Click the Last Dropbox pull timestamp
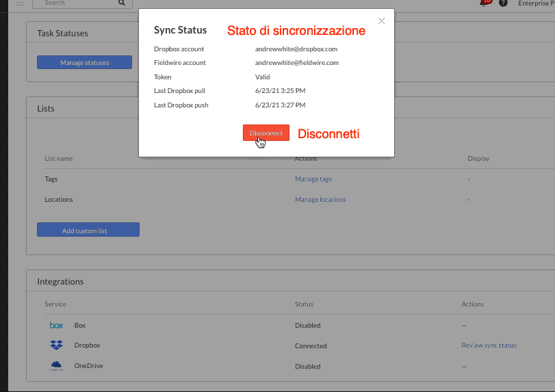 coord(280,90)
